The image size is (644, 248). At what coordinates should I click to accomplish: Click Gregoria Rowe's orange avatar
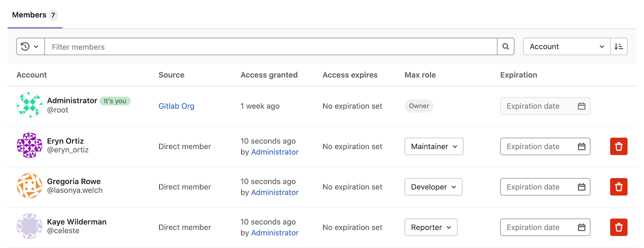(x=29, y=186)
